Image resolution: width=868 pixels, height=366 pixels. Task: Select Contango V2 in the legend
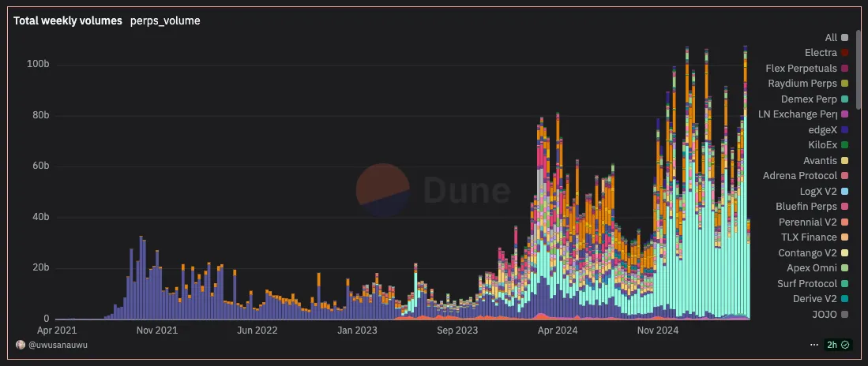(x=814, y=252)
